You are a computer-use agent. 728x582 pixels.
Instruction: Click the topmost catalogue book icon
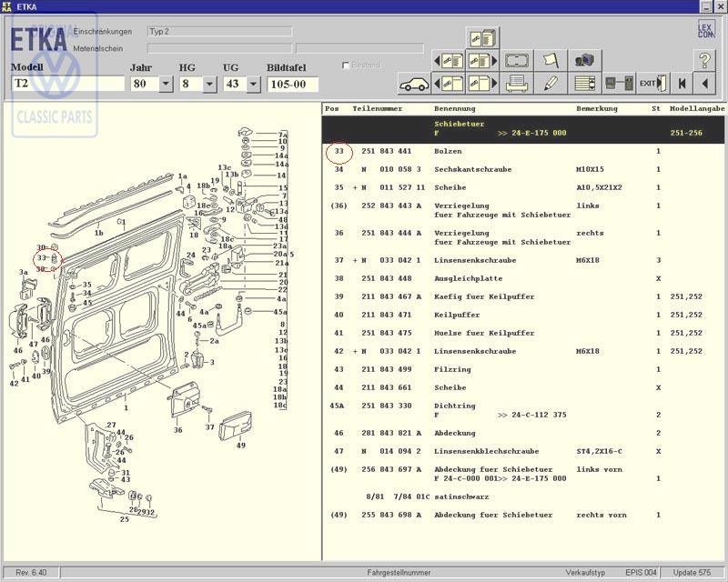tap(482, 38)
